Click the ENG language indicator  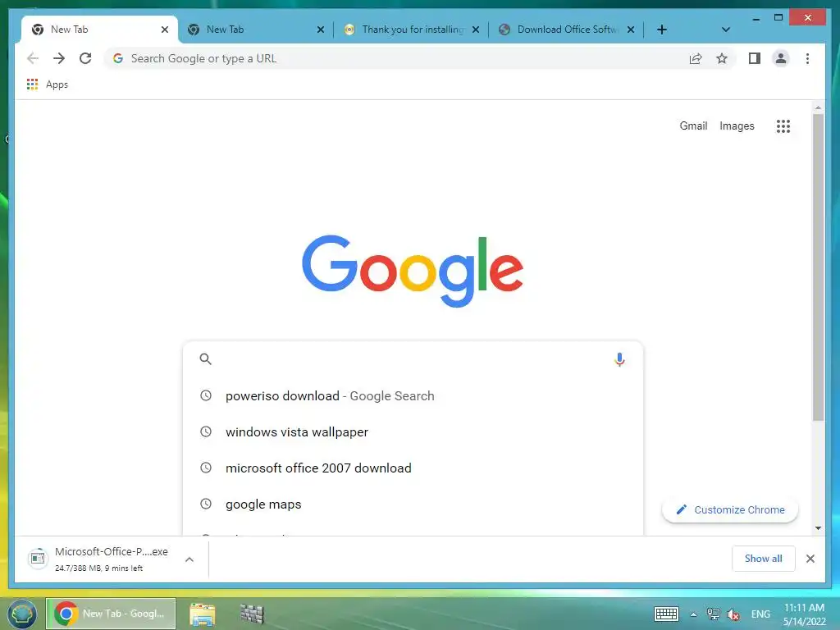[760, 614]
